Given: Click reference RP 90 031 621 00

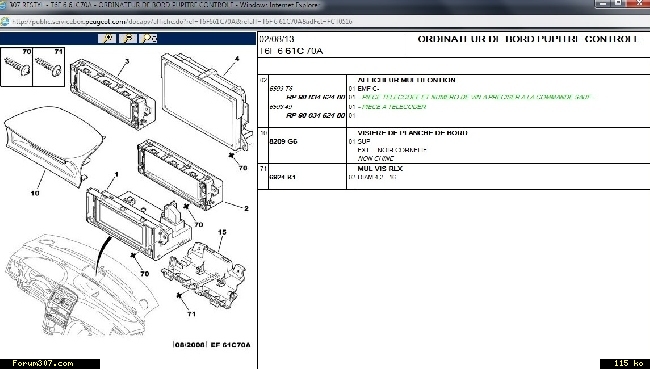Looking at the screenshot, I should (x=316, y=115).
